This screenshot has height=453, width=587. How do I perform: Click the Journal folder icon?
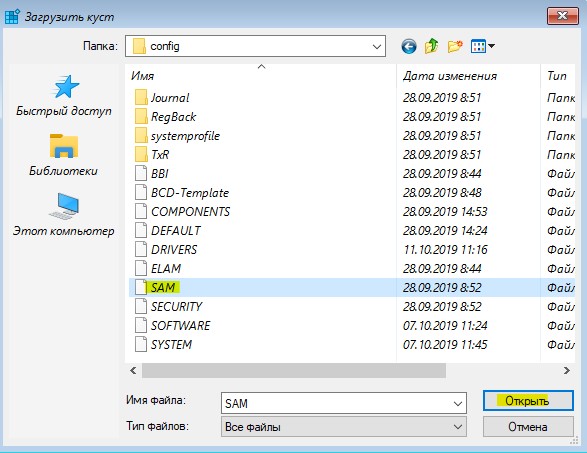click(141, 97)
